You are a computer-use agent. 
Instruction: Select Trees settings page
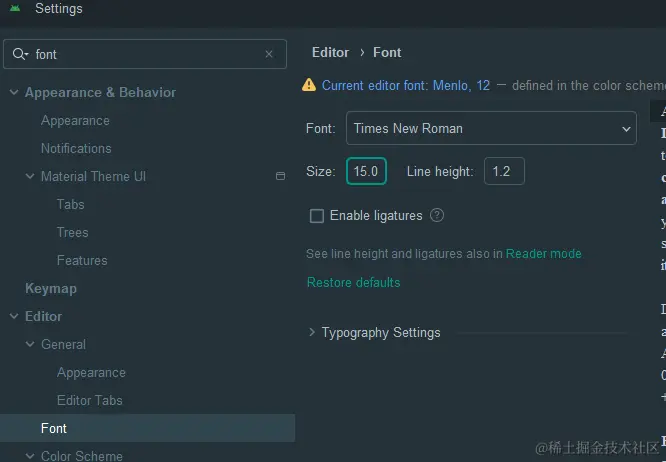point(73,232)
